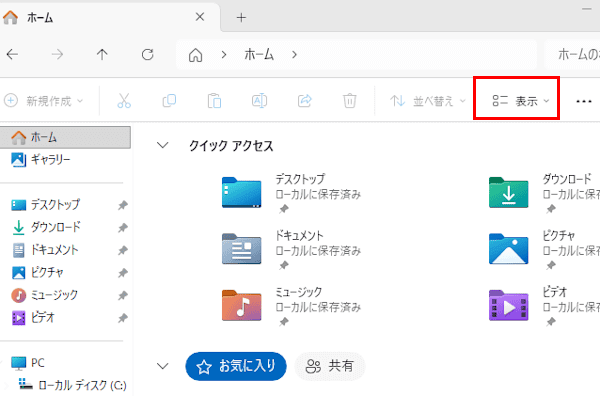Click pin icon next to sidebar ミュージック
The height and width of the screenshot is (396, 600).
(122, 295)
